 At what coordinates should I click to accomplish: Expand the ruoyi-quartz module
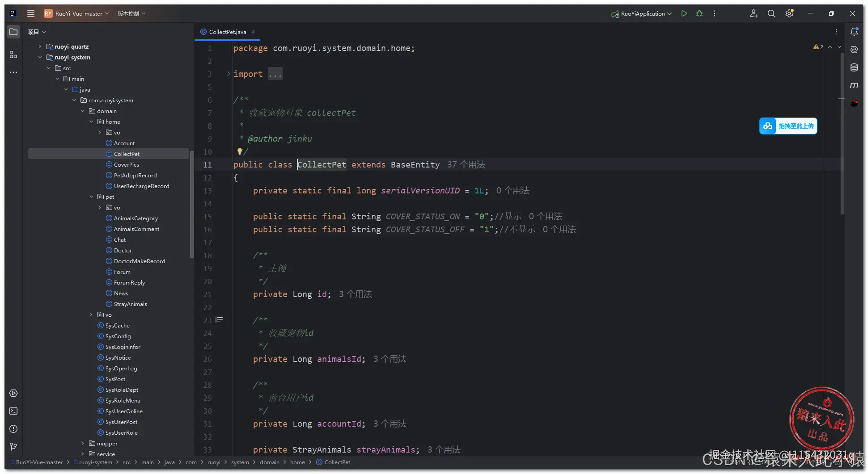point(40,46)
